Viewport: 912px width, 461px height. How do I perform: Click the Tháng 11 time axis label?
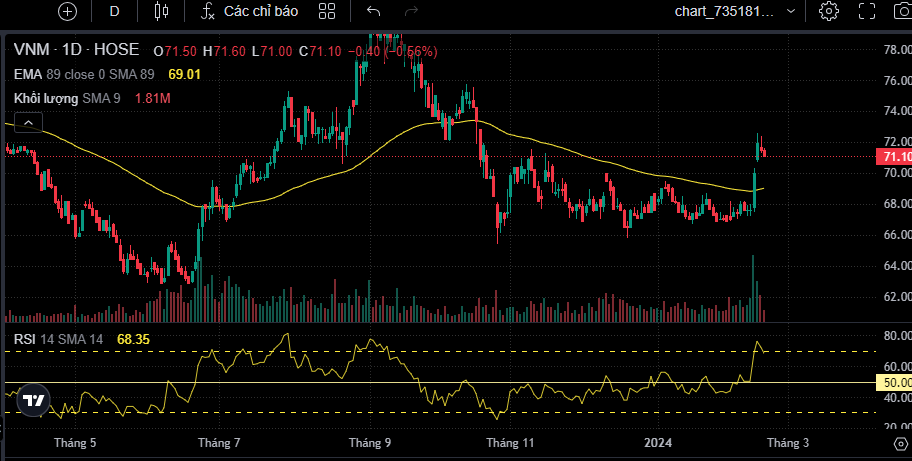coord(510,443)
